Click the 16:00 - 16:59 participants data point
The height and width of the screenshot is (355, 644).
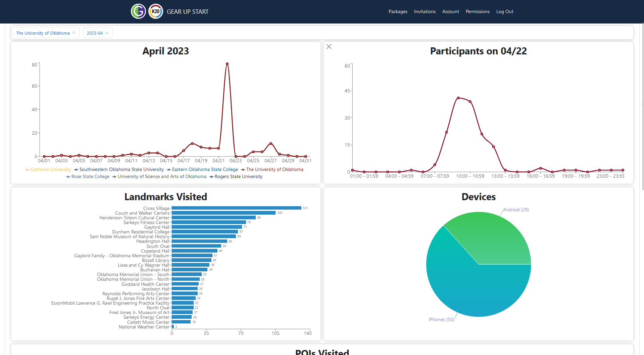540,168
